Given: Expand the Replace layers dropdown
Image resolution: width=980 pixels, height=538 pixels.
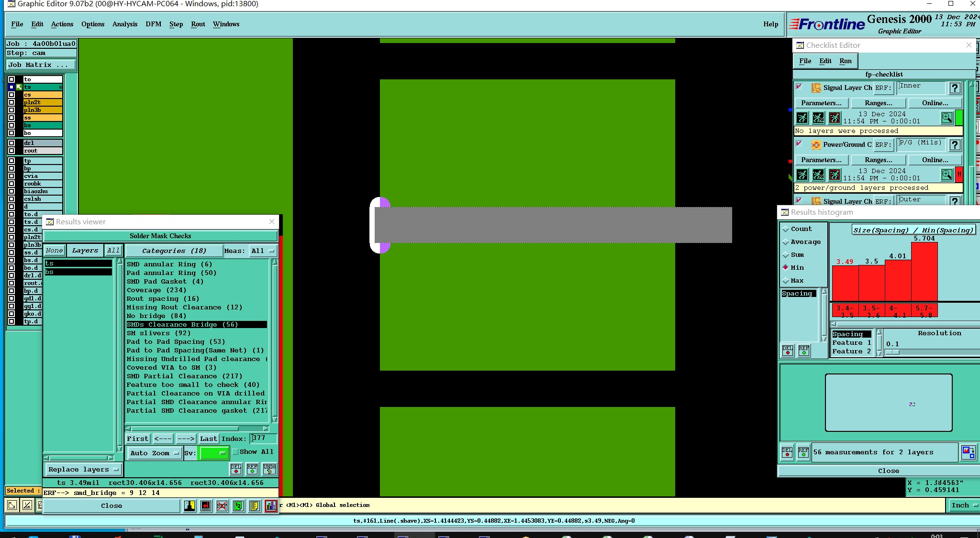Looking at the screenshot, I should pos(83,470).
